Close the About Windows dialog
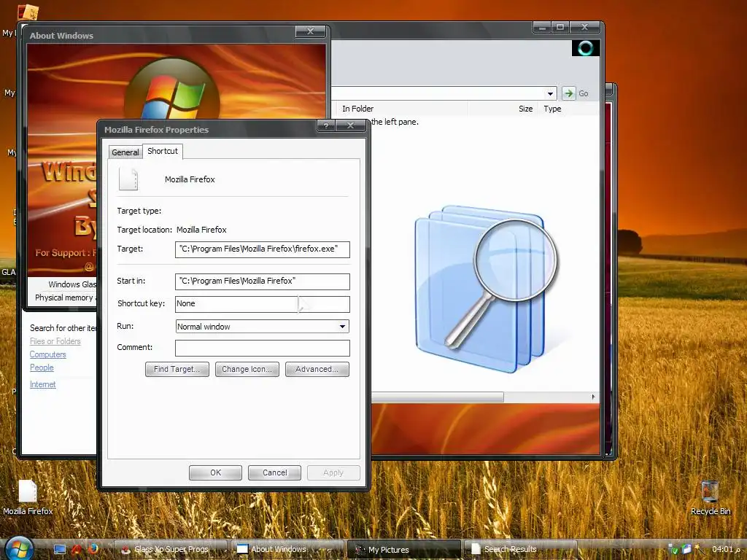 310,31
